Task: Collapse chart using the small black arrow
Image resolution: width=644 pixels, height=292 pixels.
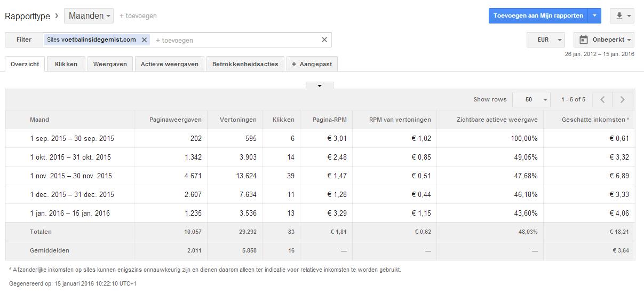Action: 320,85
